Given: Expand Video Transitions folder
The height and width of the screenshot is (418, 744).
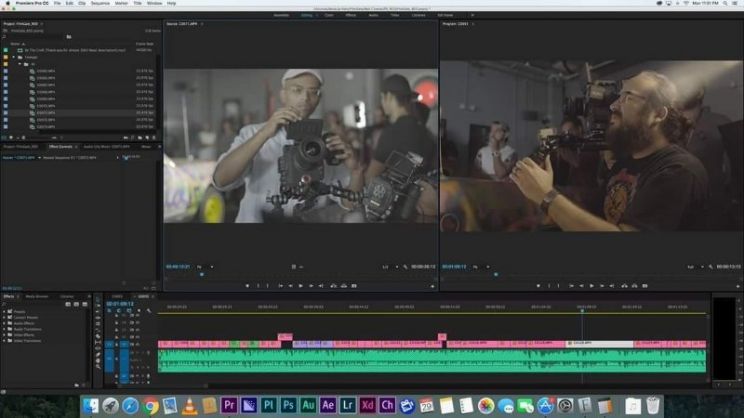Looking at the screenshot, I should tap(4, 341).
